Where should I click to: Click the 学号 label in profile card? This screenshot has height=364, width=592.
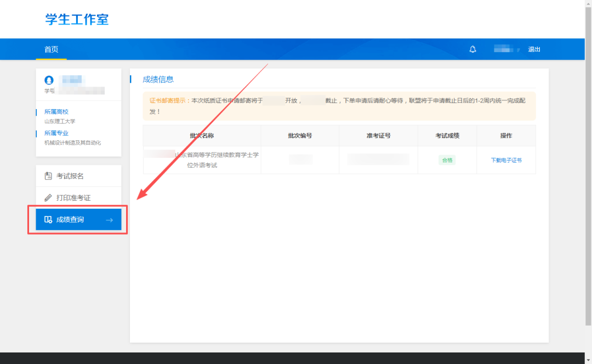(49, 90)
